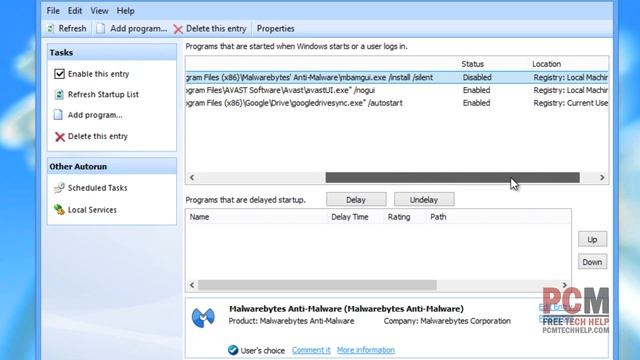Click the Delay Time column header
Image resolution: width=640 pixels, height=360 pixels.
350,217
